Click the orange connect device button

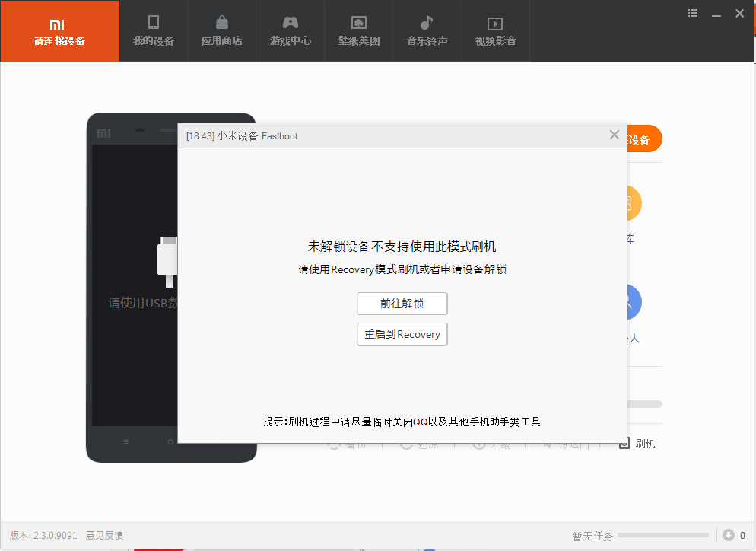(x=643, y=139)
